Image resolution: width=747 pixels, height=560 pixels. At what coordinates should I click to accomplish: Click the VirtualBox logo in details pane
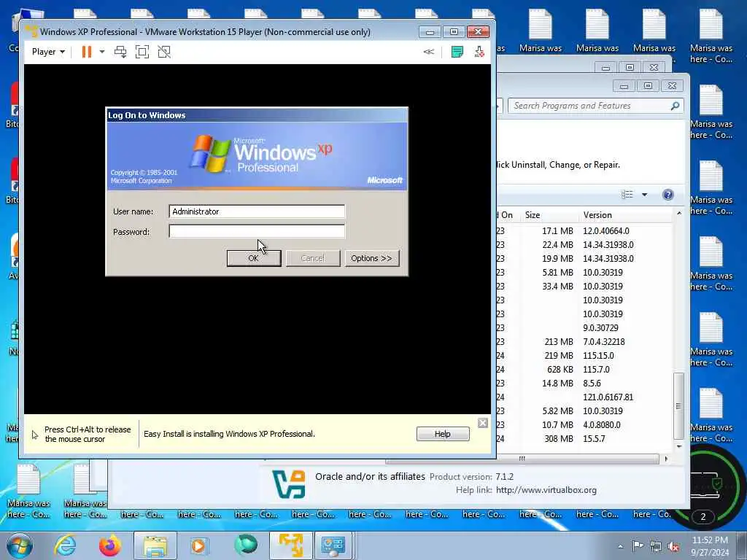point(289,484)
